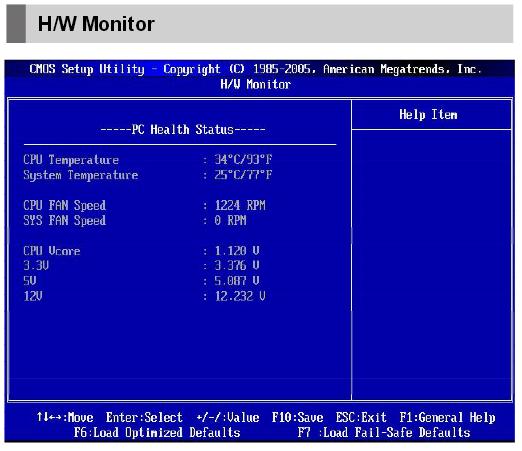Click the 0 RPM fan value
Viewport: 522px width, 451px height.
[230, 220]
